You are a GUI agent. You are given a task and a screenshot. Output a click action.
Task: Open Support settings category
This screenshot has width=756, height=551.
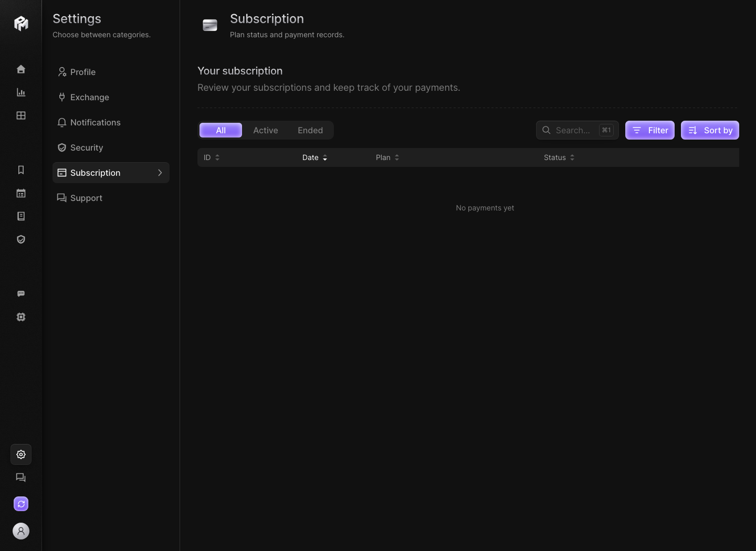pos(111,198)
